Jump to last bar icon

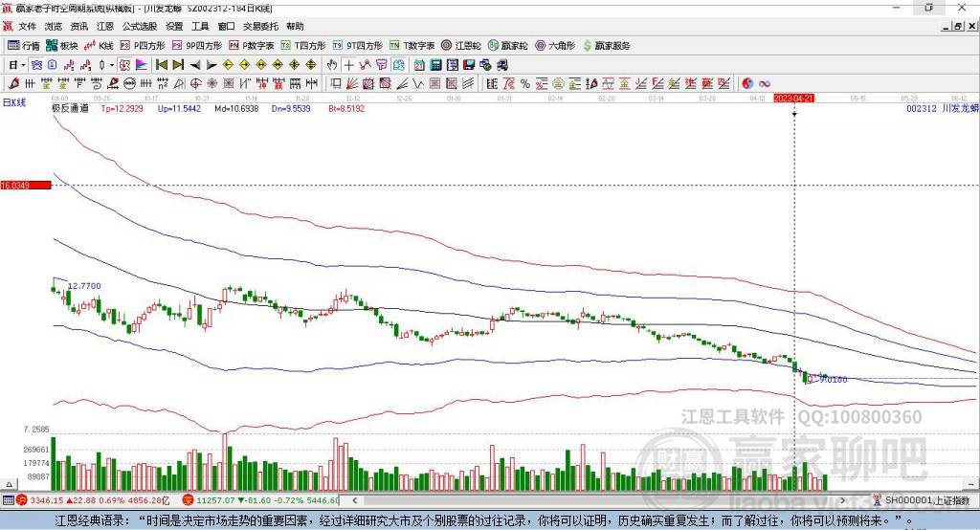click(x=178, y=65)
